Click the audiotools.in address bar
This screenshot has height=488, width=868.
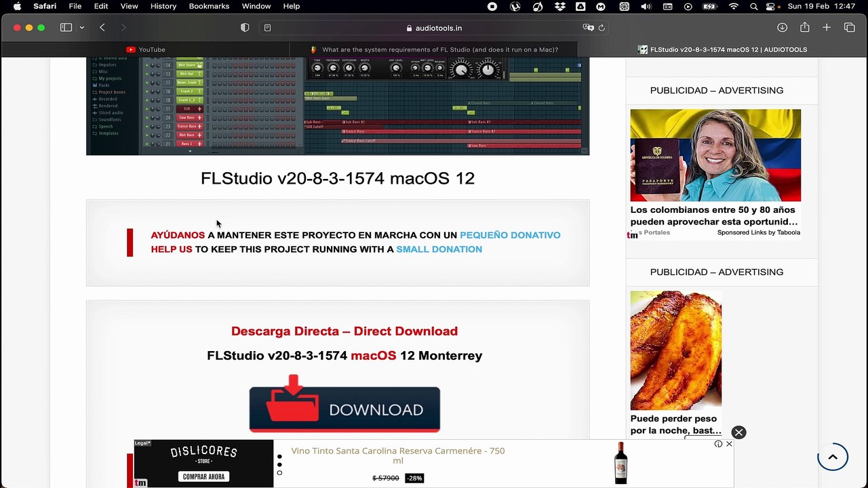434,28
